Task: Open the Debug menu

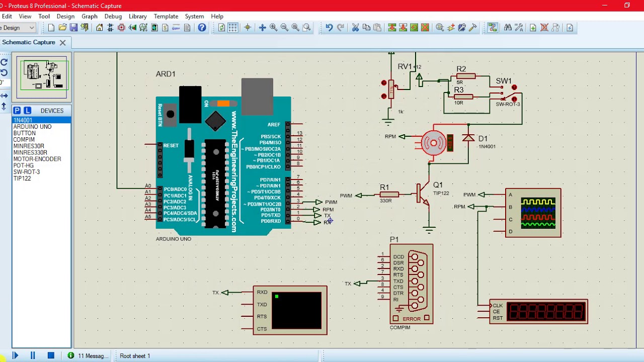Action: click(113, 16)
